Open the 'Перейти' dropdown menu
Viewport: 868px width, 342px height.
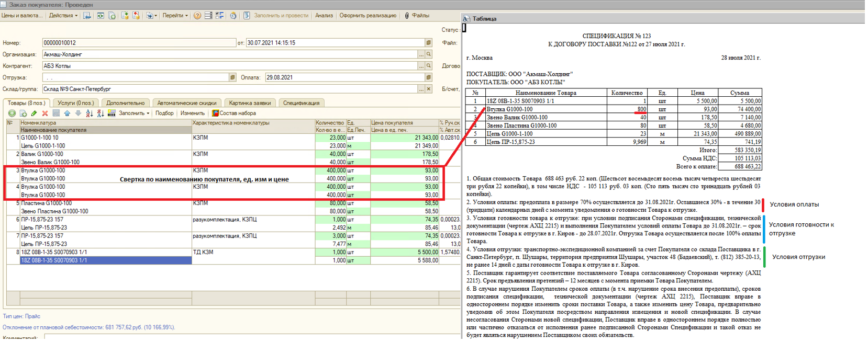175,16
